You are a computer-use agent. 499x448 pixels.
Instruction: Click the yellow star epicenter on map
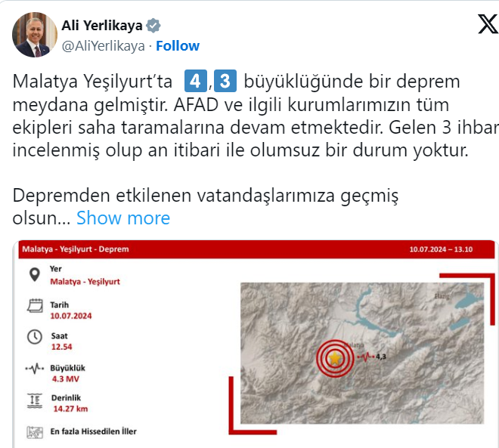point(335,358)
